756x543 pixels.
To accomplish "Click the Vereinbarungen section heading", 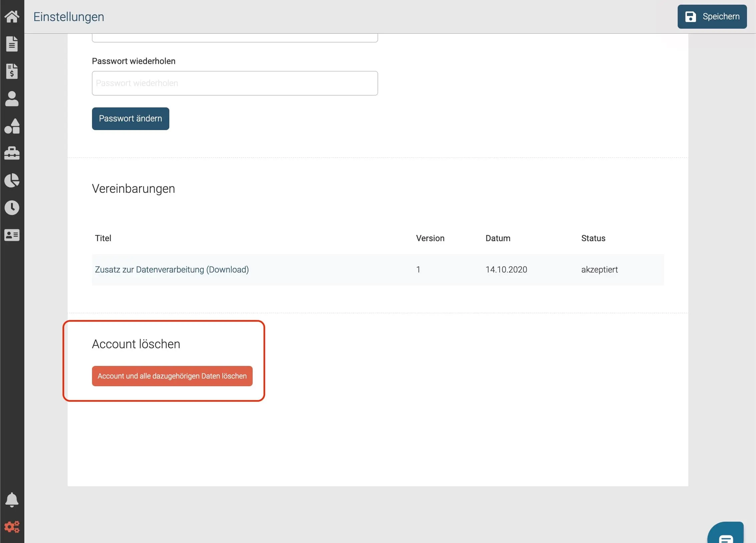I will (x=133, y=189).
